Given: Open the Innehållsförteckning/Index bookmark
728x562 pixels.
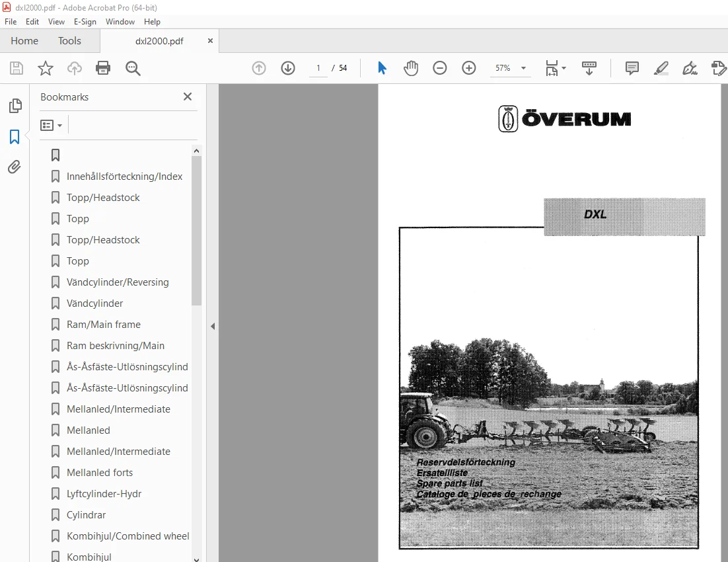Looking at the screenshot, I should [124, 176].
